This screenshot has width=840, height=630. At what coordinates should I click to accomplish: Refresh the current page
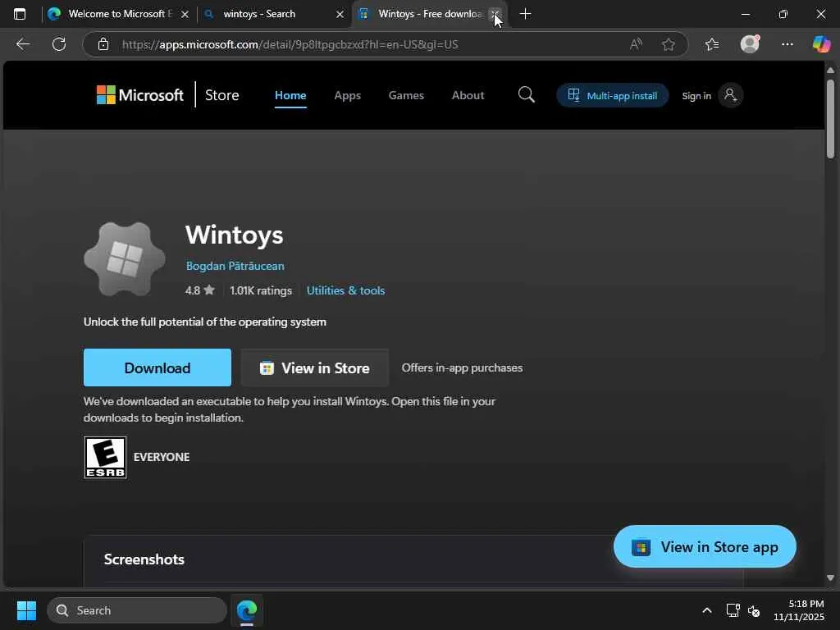point(59,44)
